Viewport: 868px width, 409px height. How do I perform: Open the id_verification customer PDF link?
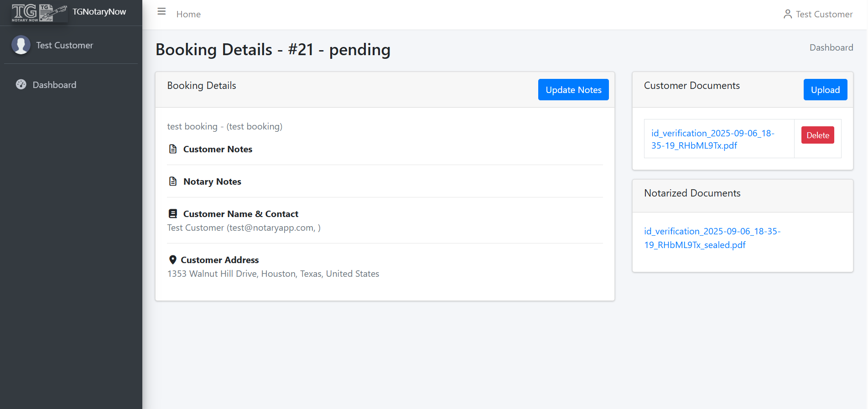pos(712,139)
